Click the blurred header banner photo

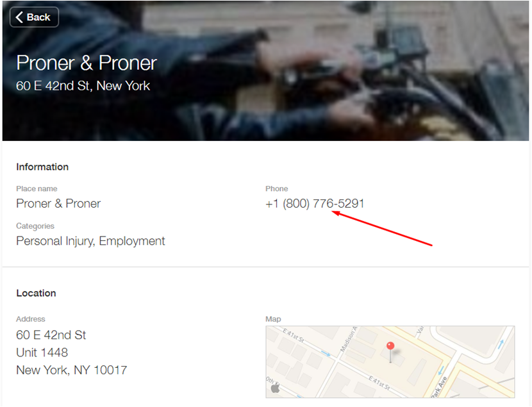(x=265, y=71)
